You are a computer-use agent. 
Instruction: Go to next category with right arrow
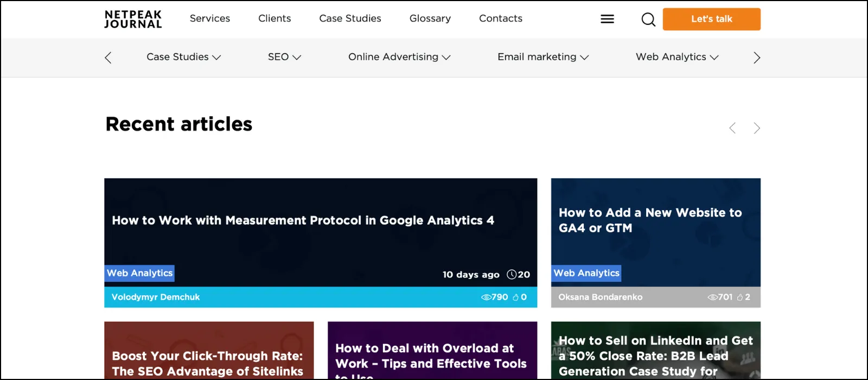point(757,58)
